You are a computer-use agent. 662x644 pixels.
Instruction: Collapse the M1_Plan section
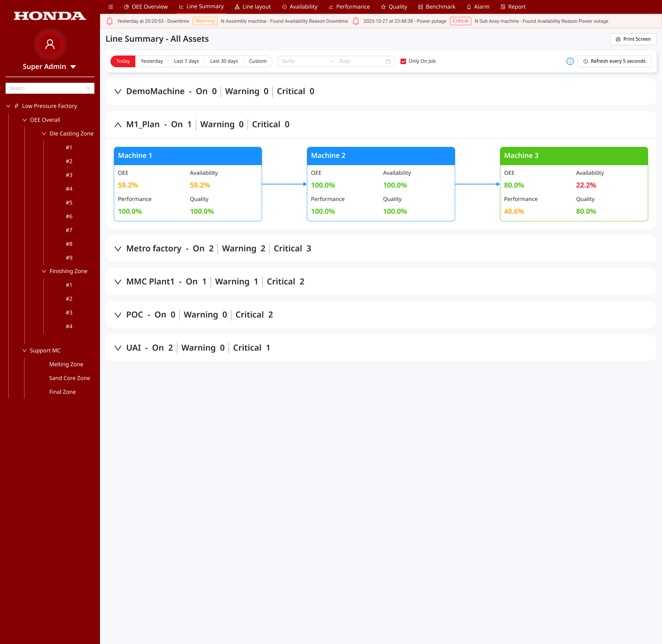(x=118, y=124)
